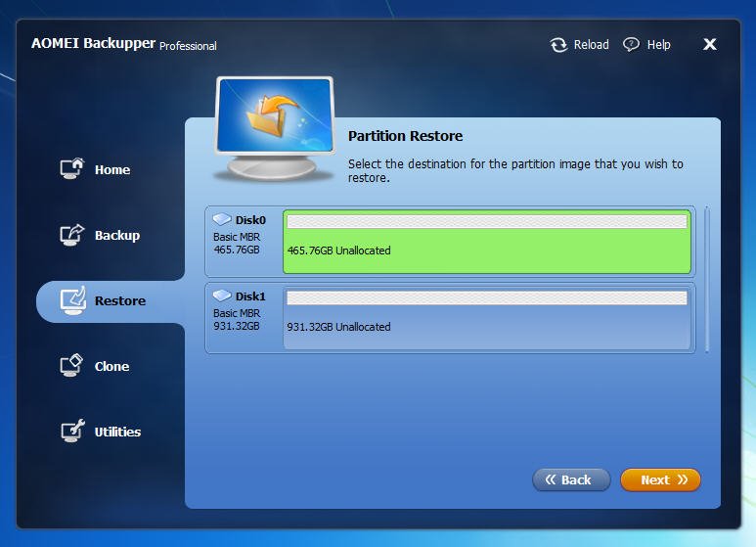
Task: Switch to the Clone section label
Action: tap(111, 367)
